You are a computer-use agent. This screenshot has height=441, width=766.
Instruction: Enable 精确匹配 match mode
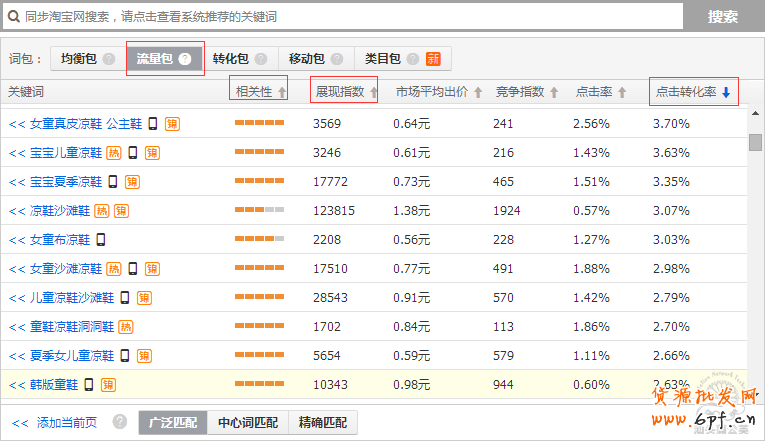pos(323,422)
